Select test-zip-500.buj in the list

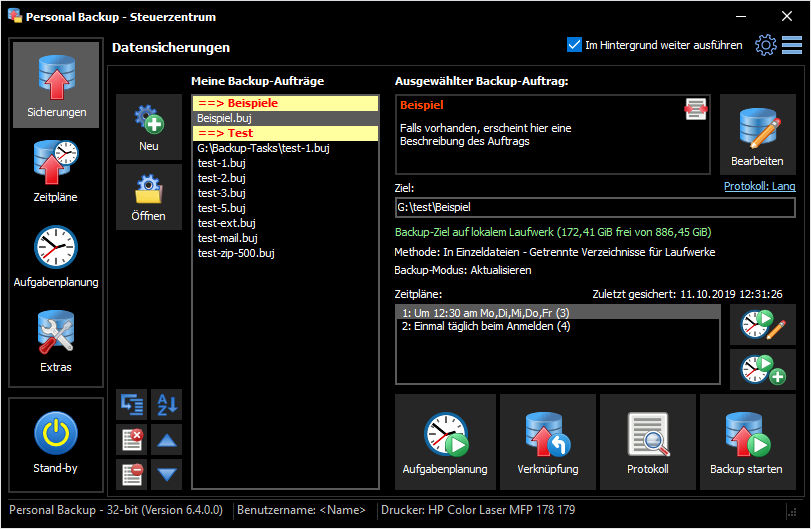click(286, 253)
